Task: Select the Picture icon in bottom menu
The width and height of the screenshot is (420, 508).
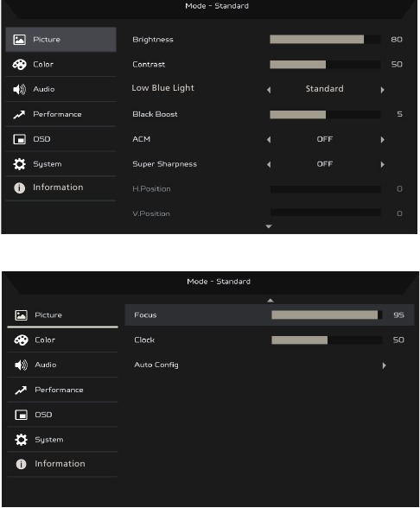Action: [21, 314]
